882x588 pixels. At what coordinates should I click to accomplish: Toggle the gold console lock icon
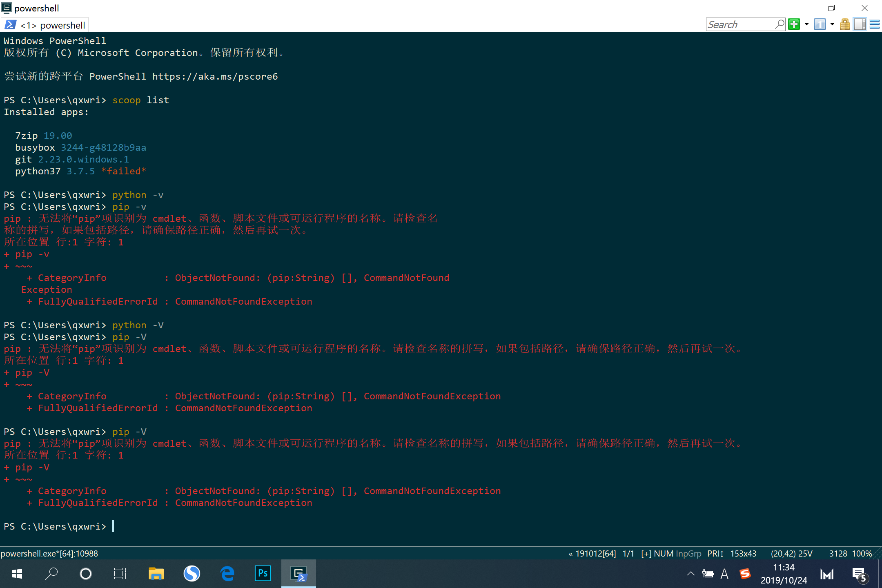click(845, 24)
